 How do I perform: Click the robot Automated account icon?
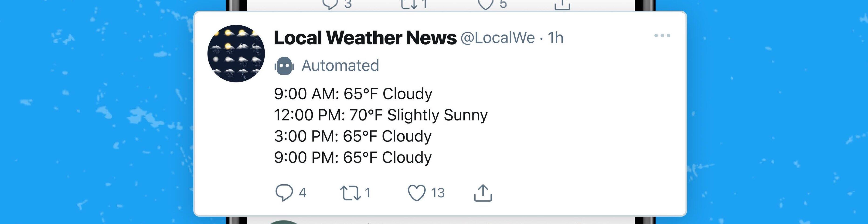pos(284,65)
